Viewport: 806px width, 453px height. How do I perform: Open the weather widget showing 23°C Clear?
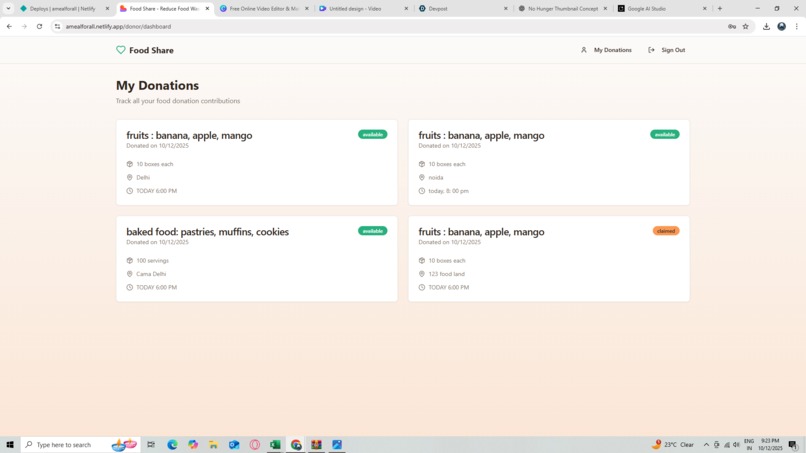point(673,444)
